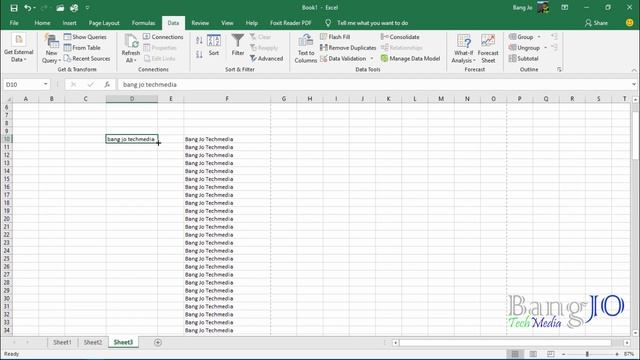Expand the Group dropdown arrow

click(x=539, y=37)
